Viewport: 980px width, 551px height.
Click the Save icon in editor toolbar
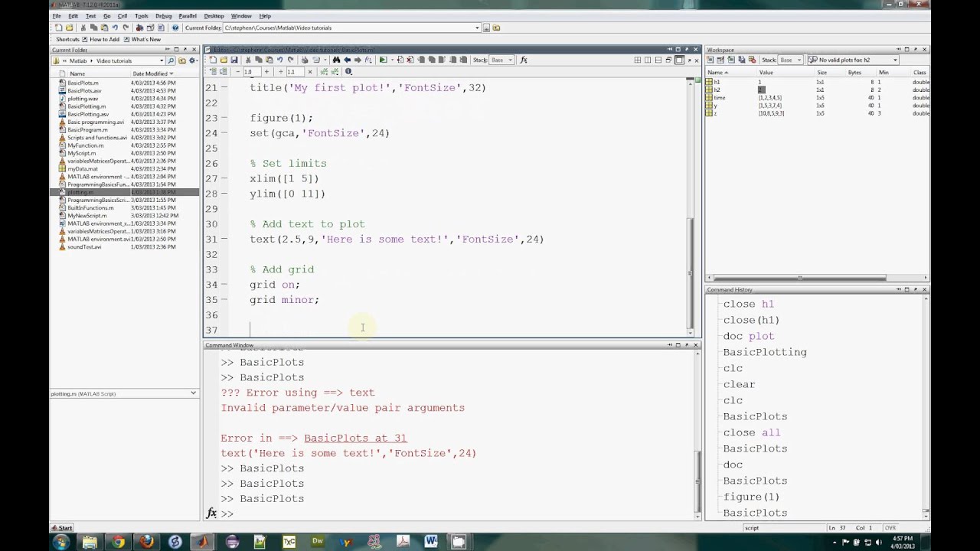[x=234, y=60]
